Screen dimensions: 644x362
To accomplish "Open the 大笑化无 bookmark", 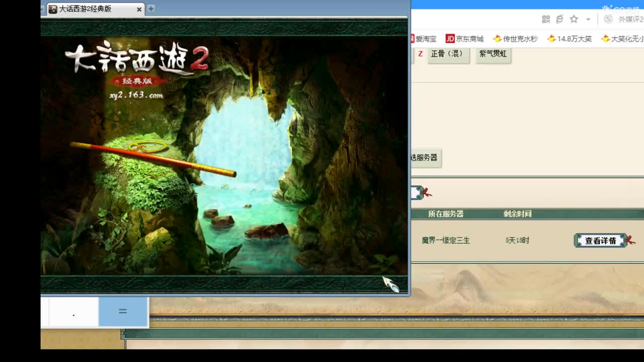I will point(622,39).
